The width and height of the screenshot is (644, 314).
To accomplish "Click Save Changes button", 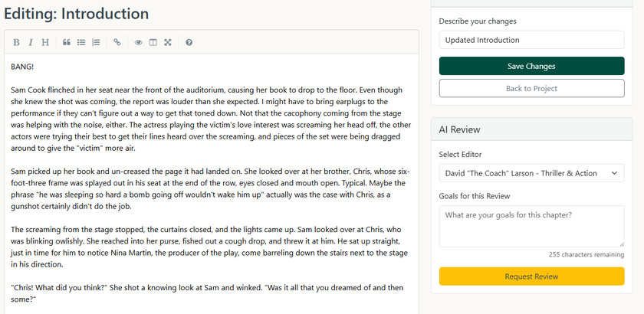I will 531,66.
